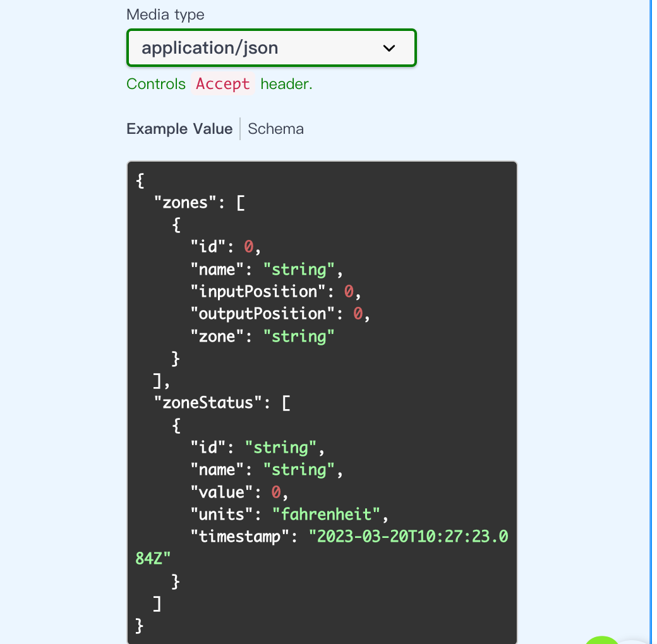
Task: Select the Example Value tab
Action: (x=179, y=129)
